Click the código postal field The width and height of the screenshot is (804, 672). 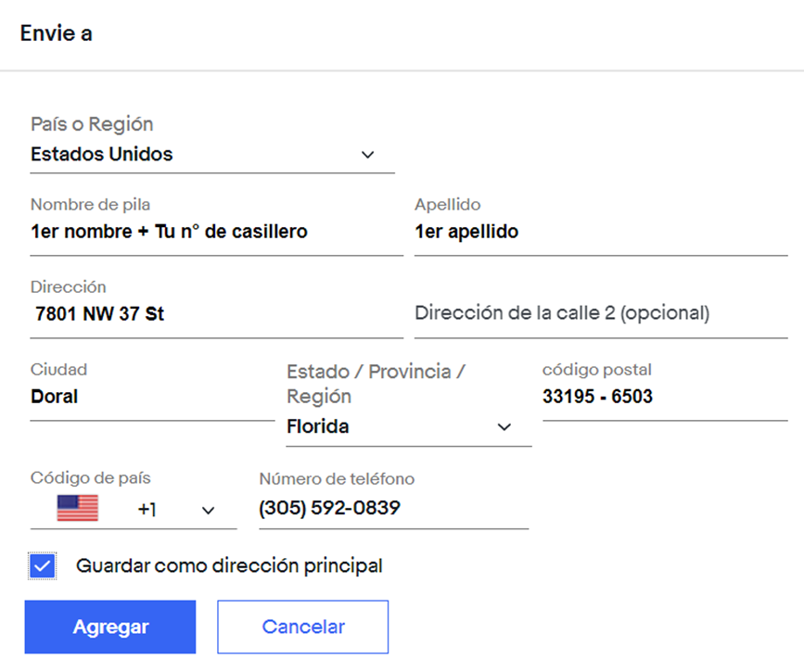pos(665,397)
